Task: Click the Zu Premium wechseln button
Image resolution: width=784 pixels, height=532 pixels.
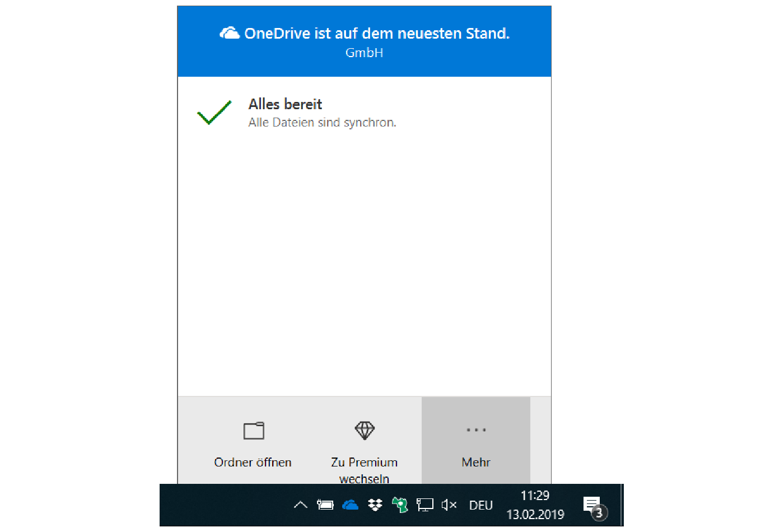Action: (x=364, y=441)
